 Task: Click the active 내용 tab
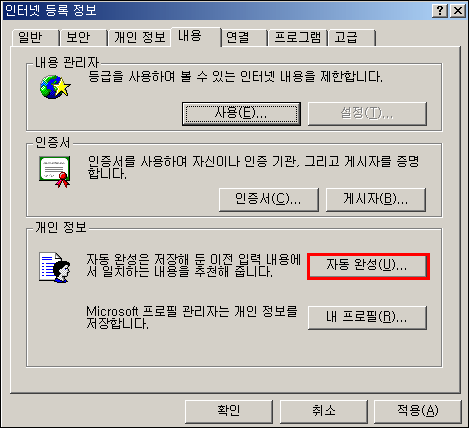click(196, 36)
